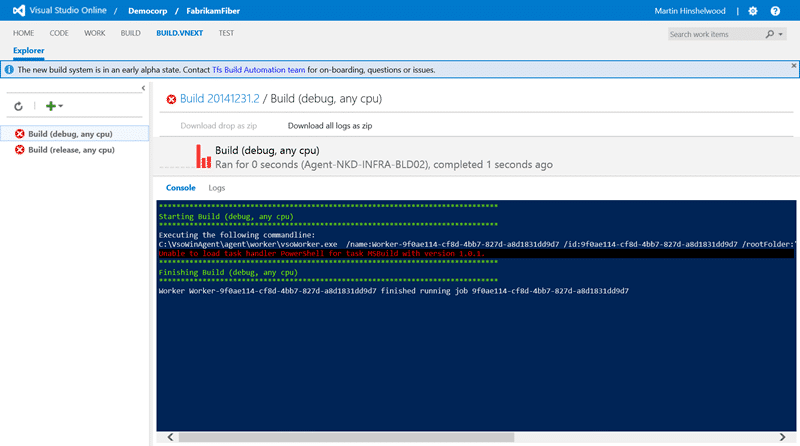Open the search options dropdown arrow

tap(781, 34)
